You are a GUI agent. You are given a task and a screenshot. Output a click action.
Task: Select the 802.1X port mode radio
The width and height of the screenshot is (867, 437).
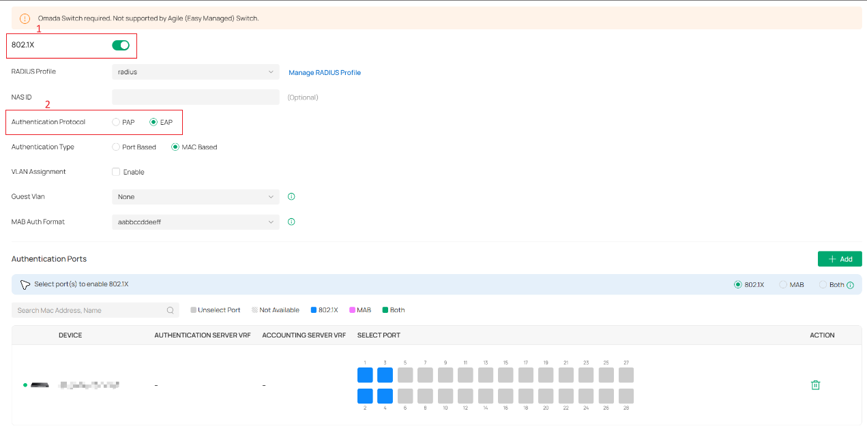(x=738, y=285)
